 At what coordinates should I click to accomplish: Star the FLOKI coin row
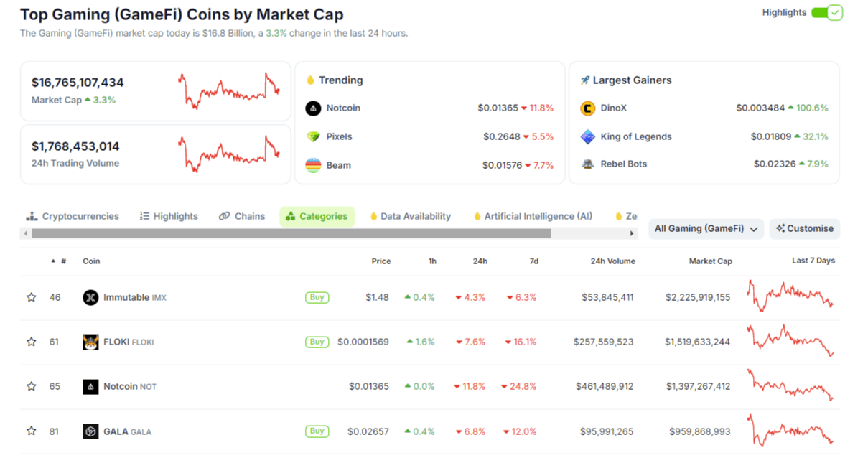click(x=32, y=342)
